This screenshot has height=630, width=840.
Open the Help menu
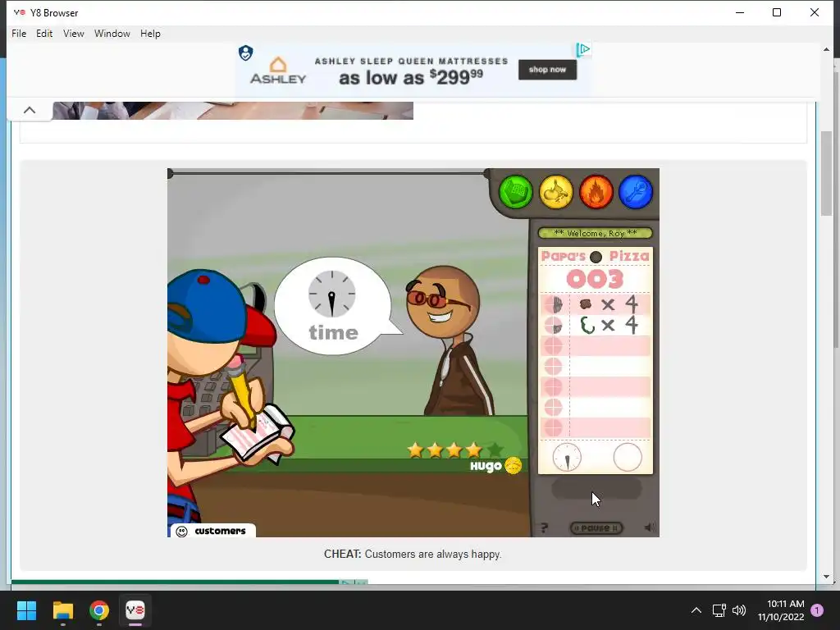coord(150,33)
